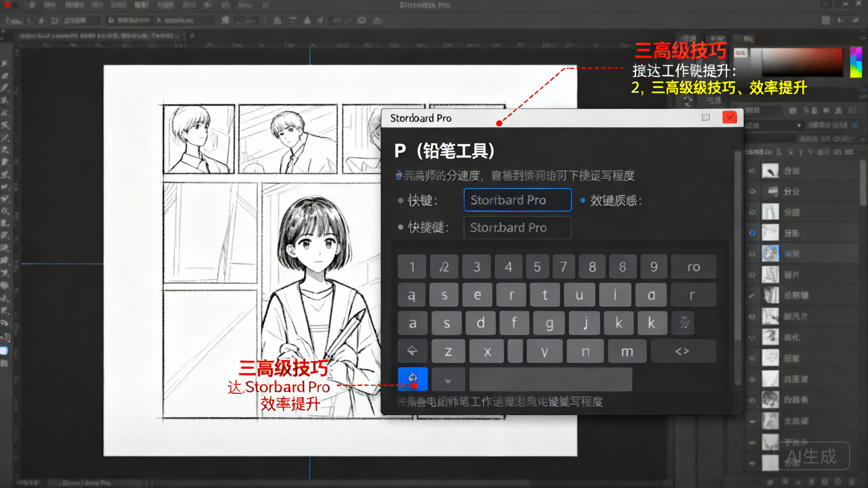Tap the letter g key
868x488 pixels.
point(549,323)
